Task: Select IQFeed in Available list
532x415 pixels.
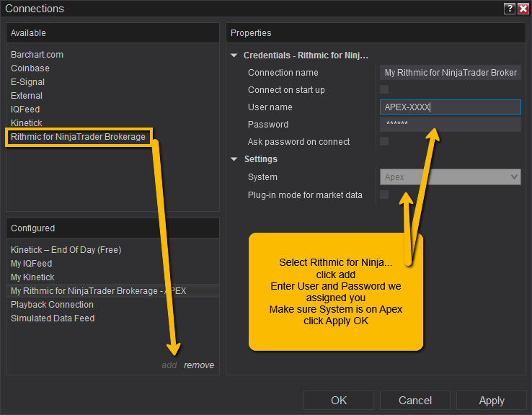Action: pos(25,110)
